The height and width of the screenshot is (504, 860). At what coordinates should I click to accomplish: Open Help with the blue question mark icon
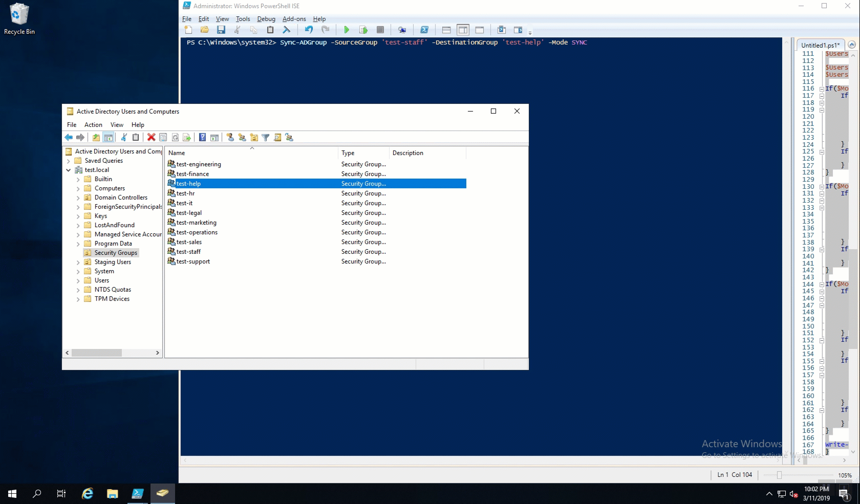click(203, 137)
